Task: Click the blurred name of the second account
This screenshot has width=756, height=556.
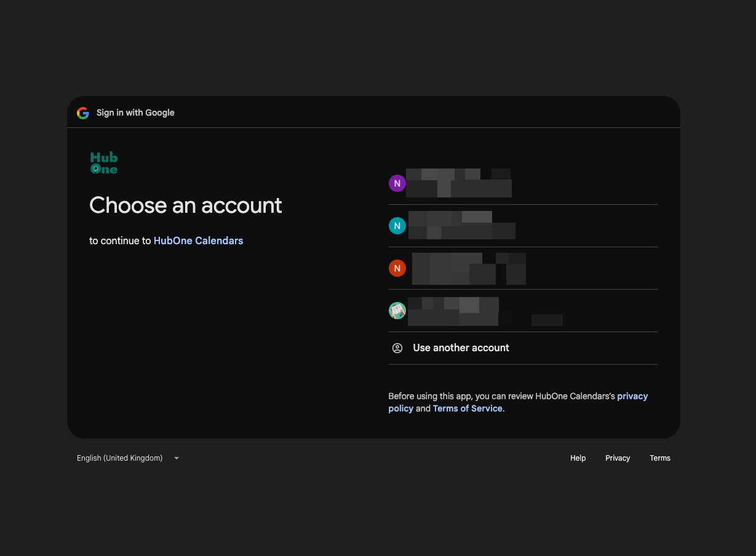Action: 450,217
